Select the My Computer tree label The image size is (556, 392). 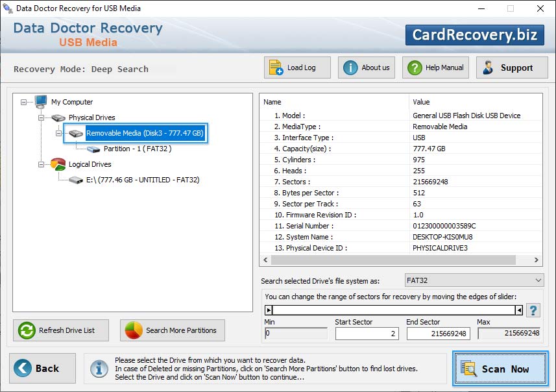click(72, 102)
